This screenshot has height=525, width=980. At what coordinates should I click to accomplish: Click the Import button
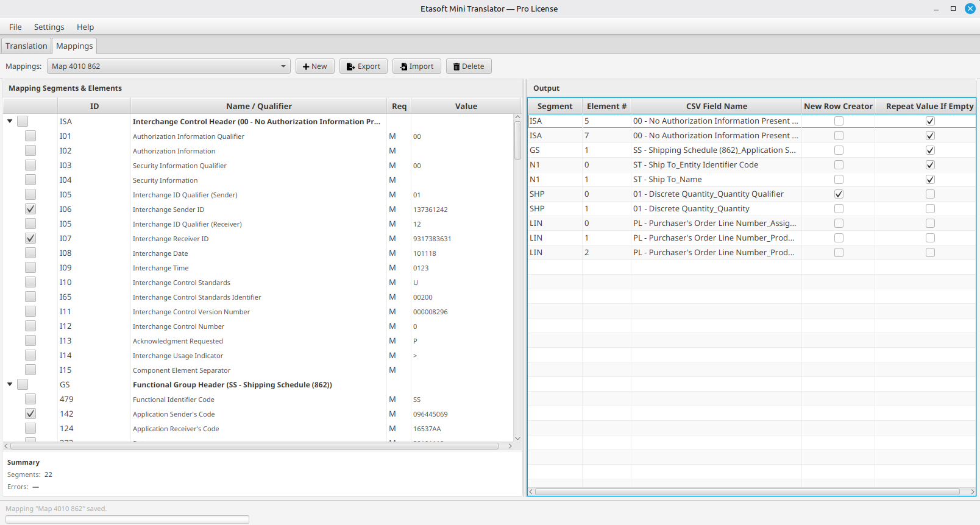(417, 66)
